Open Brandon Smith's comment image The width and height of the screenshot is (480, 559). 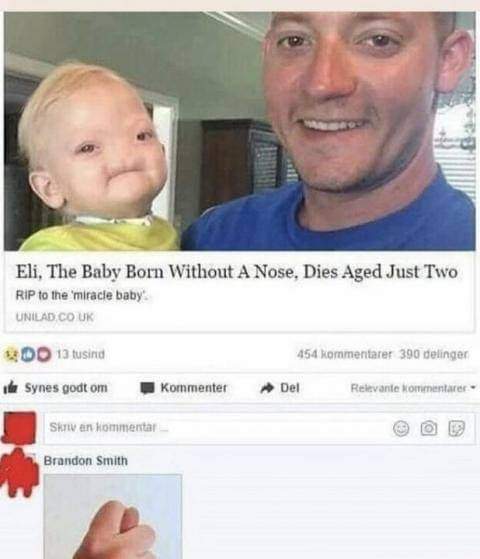tap(113, 517)
